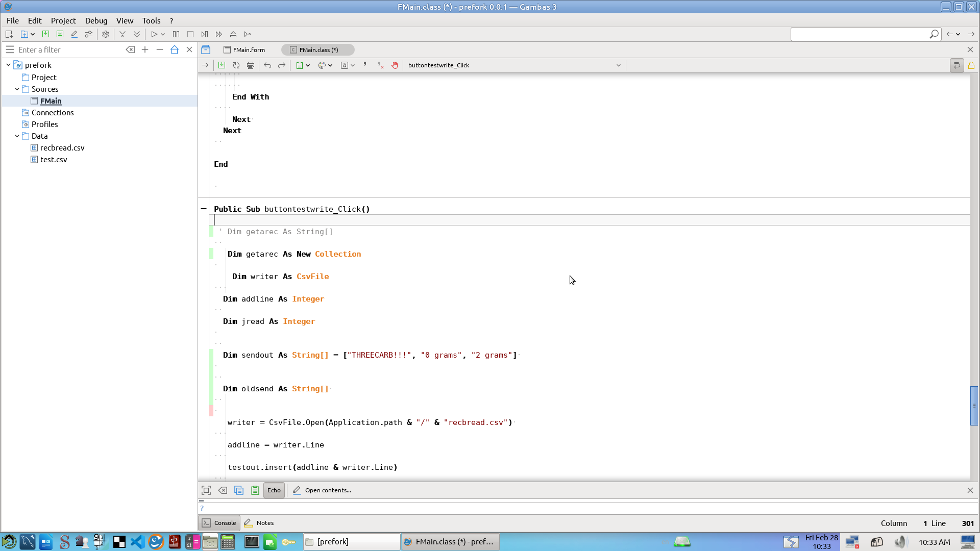Toggle line wrap at editor top right
This screenshot has width=980, height=551.
tap(957, 65)
